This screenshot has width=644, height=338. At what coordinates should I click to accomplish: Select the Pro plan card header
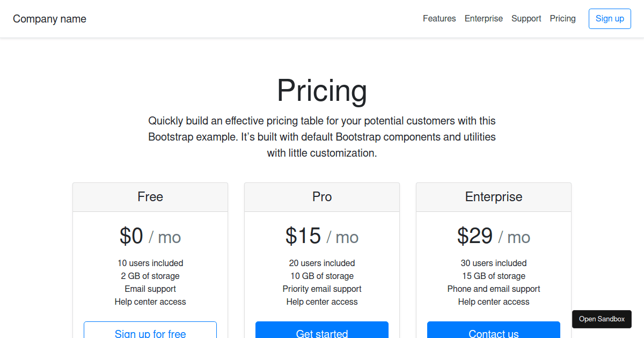click(x=322, y=196)
